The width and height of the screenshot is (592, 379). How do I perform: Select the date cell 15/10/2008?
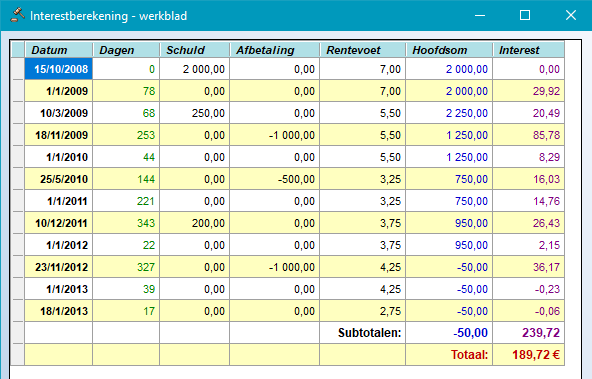(x=59, y=69)
